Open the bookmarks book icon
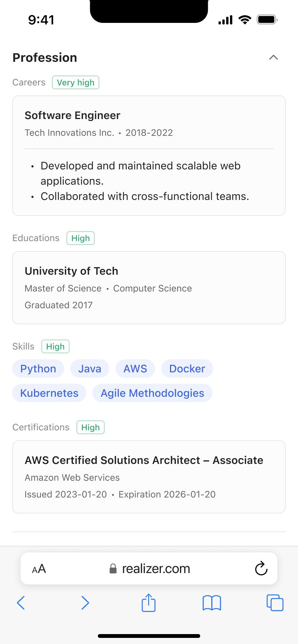 click(x=212, y=603)
